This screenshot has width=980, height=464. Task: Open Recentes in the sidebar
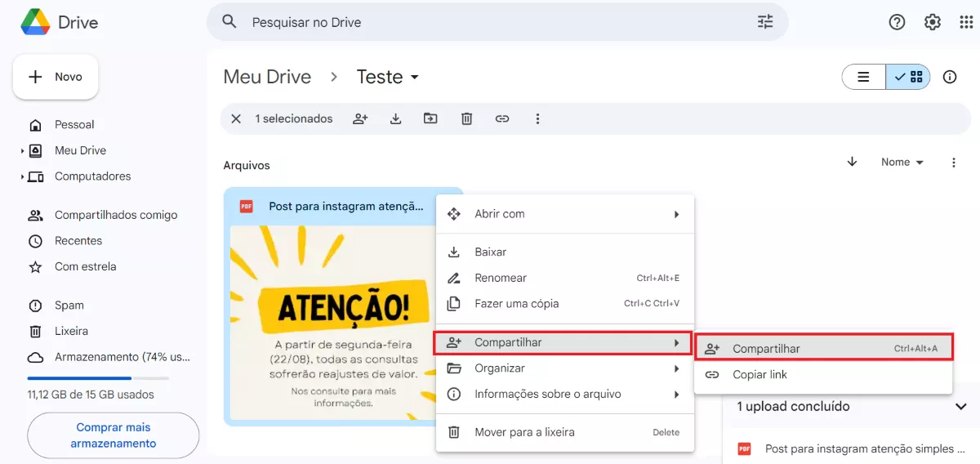click(78, 241)
